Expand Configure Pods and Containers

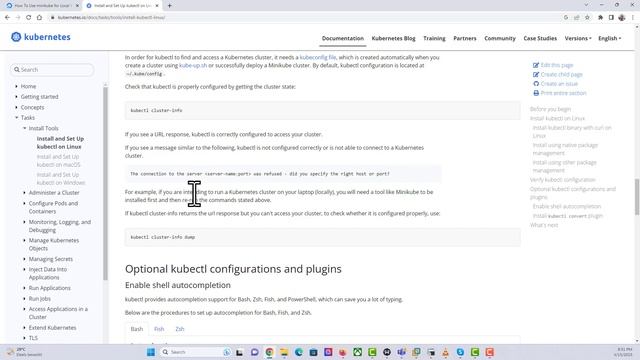point(24,203)
